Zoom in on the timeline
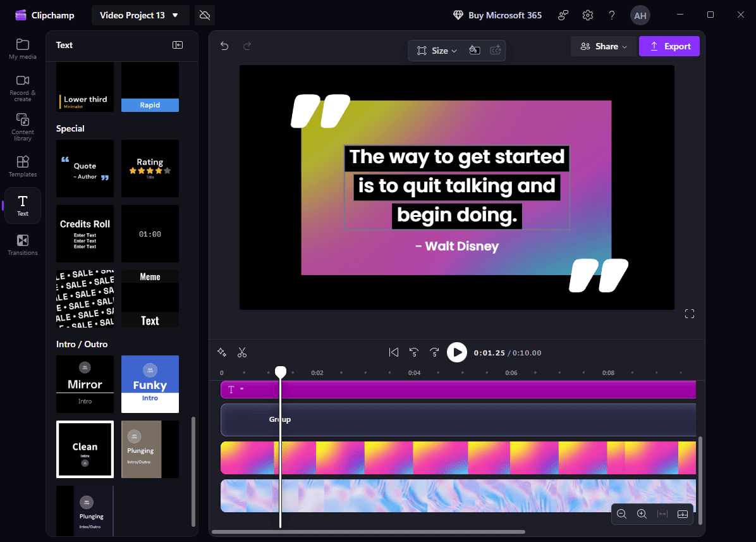 (642, 514)
